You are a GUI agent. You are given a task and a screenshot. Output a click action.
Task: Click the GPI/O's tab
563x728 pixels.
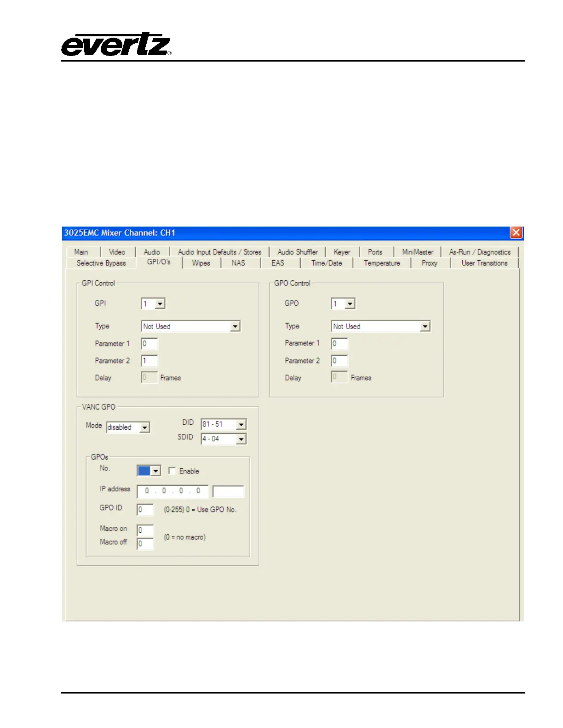159,262
